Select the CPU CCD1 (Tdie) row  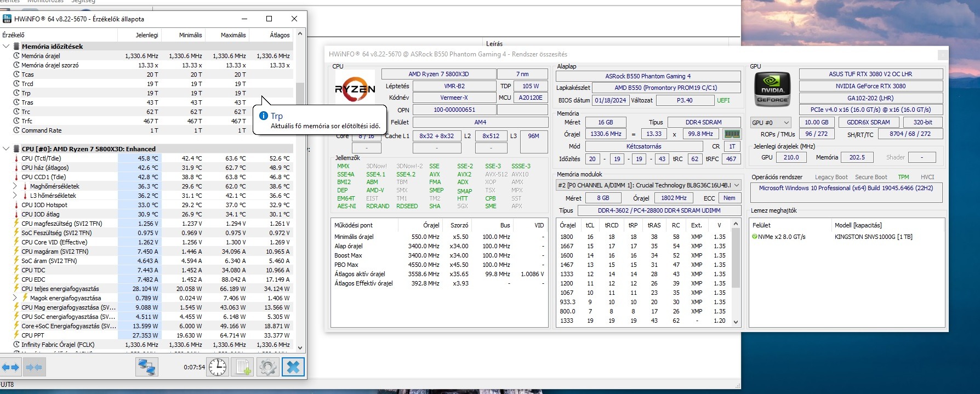[x=147, y=177]
